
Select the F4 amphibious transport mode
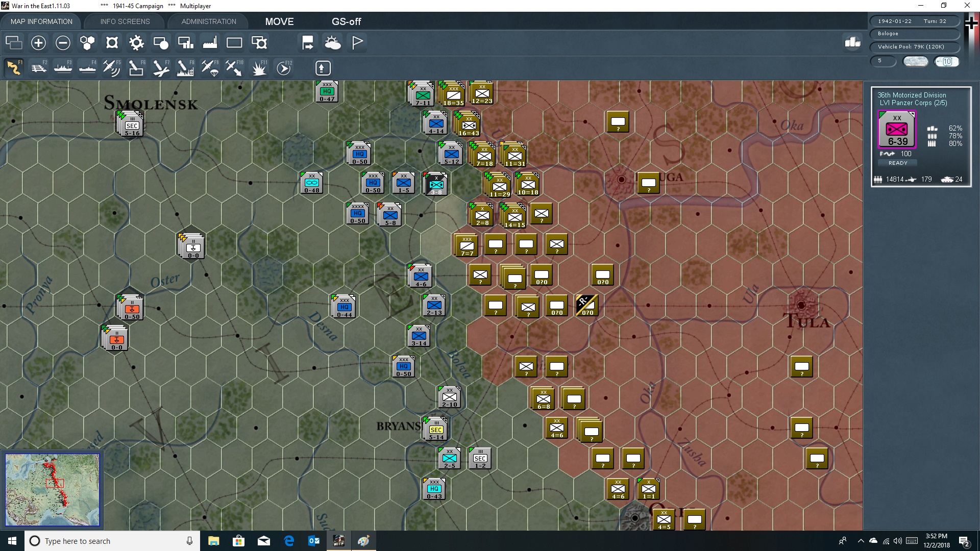pos(87,67)
